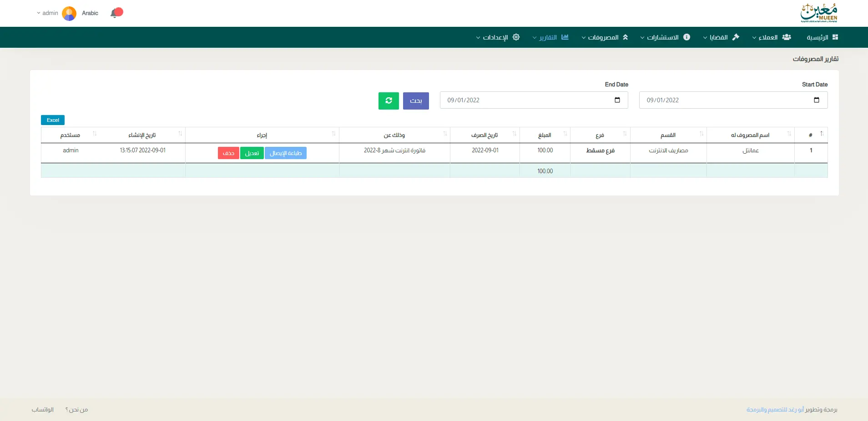Click the admin user avatar

(69, 14)
